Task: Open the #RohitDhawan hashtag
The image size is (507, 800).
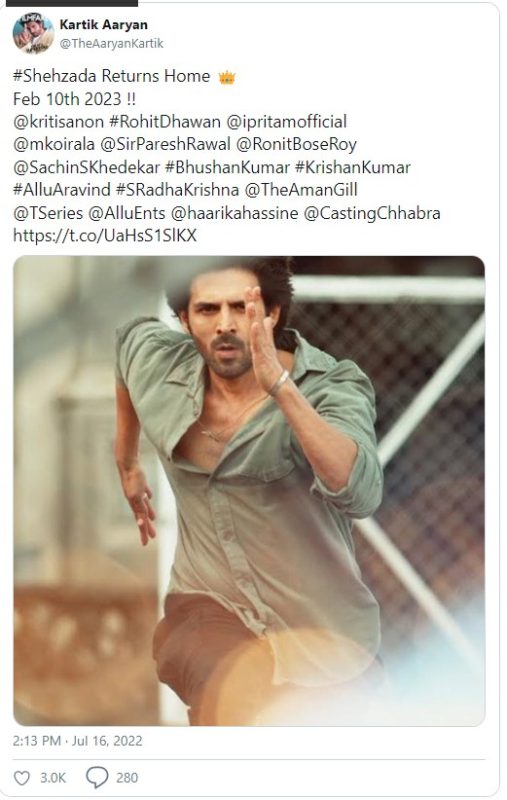Action: 165,121
